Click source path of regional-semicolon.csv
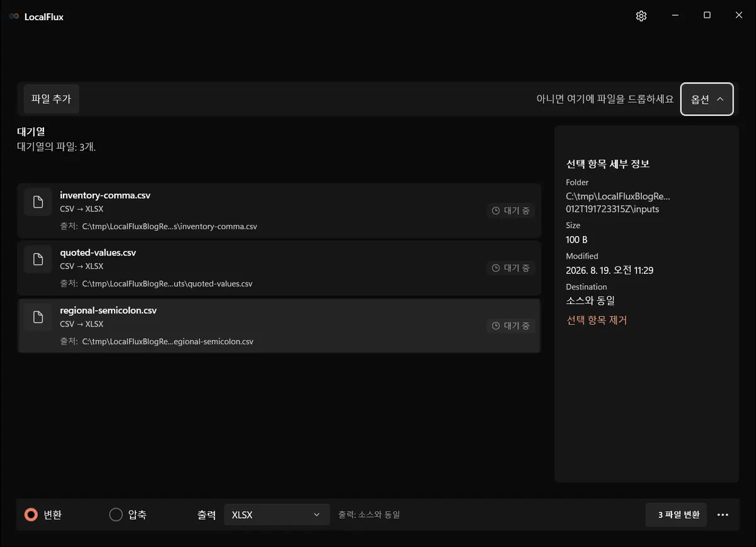 point(168,342)
